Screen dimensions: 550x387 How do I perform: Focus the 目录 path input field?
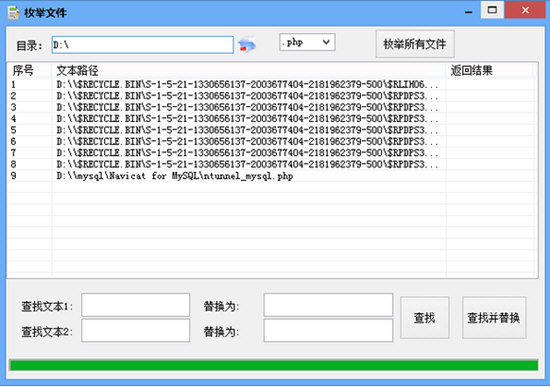click(x=143, y=45)
